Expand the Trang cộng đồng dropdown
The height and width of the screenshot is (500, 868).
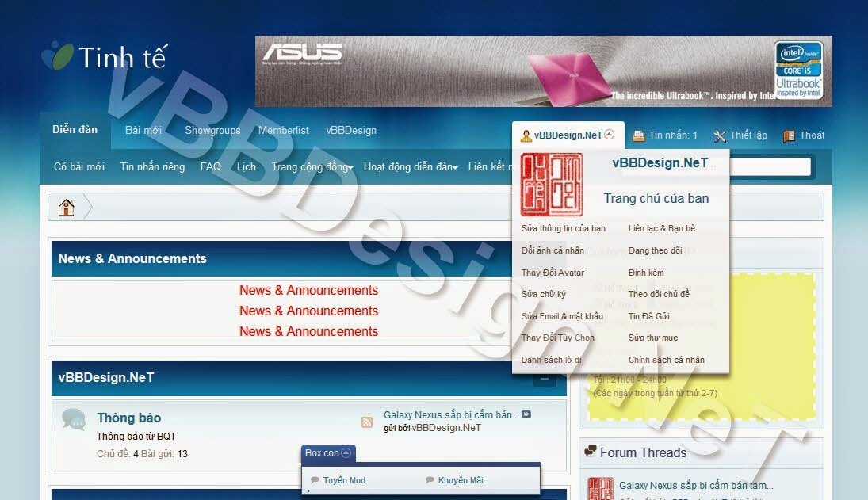(x=350, y=168)
